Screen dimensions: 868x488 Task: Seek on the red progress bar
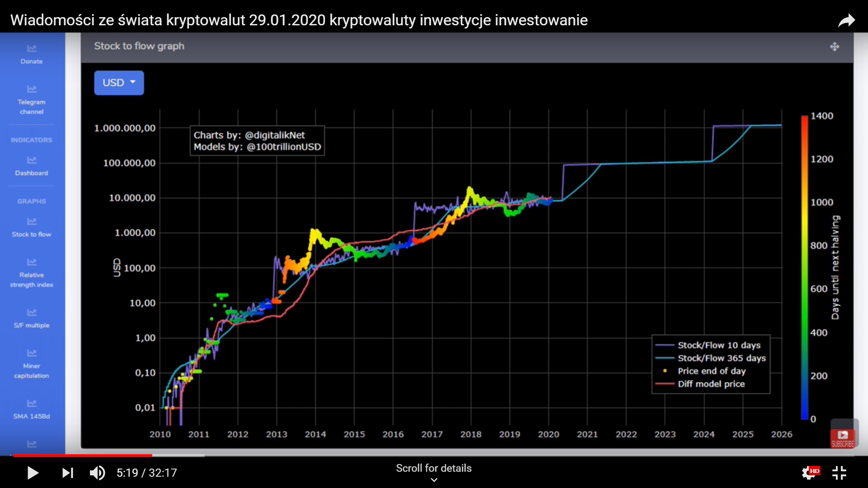[83, 455]
